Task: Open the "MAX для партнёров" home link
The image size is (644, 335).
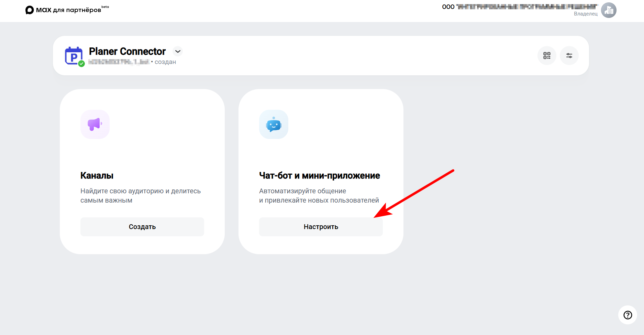Action: (68, 10)
